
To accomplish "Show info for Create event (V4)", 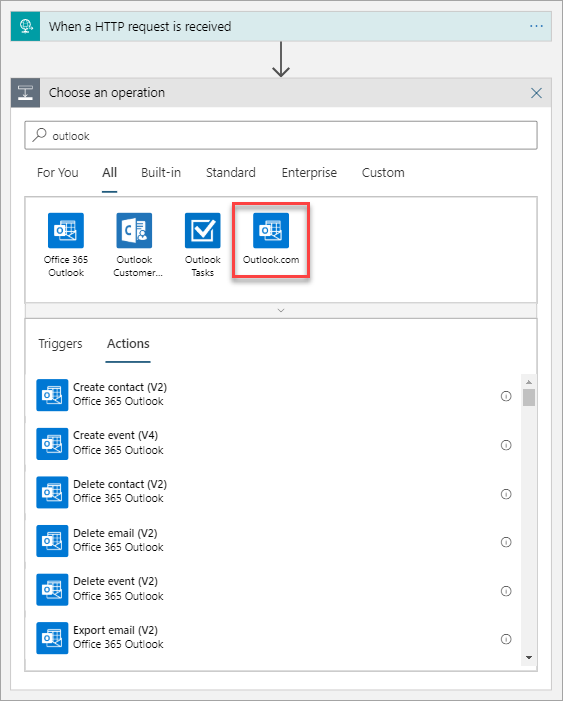I will click(x=506, y=445).
